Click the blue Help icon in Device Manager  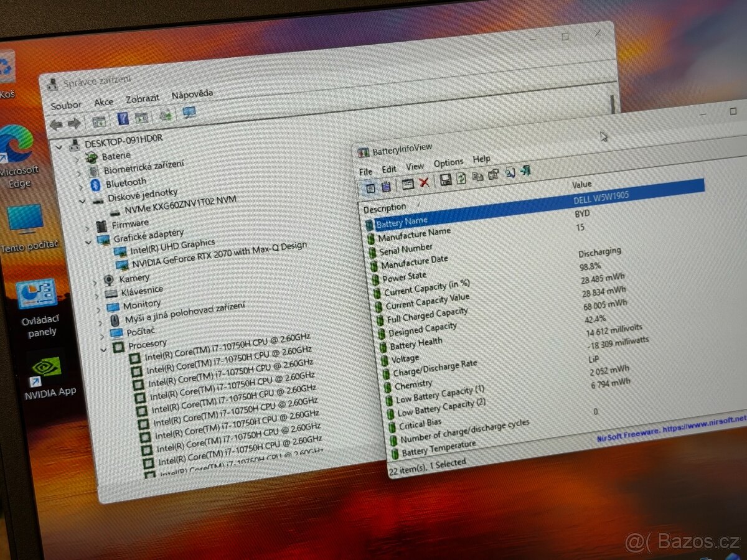click(123, 119)
